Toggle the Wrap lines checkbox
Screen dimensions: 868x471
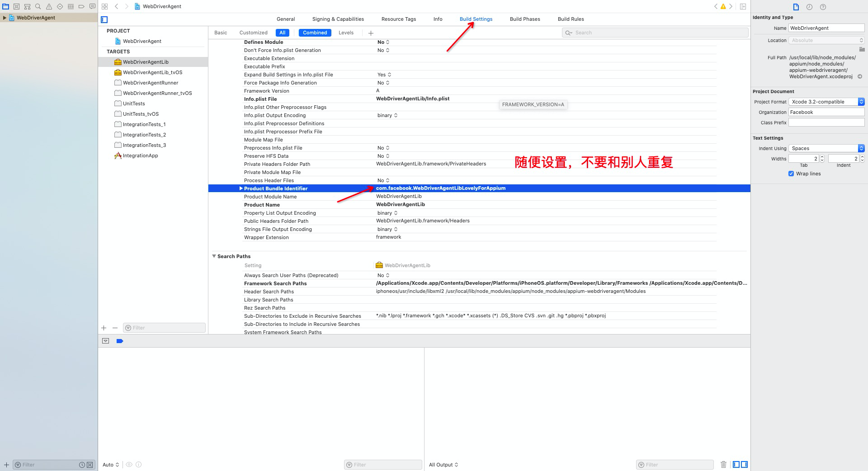[791, 174]
